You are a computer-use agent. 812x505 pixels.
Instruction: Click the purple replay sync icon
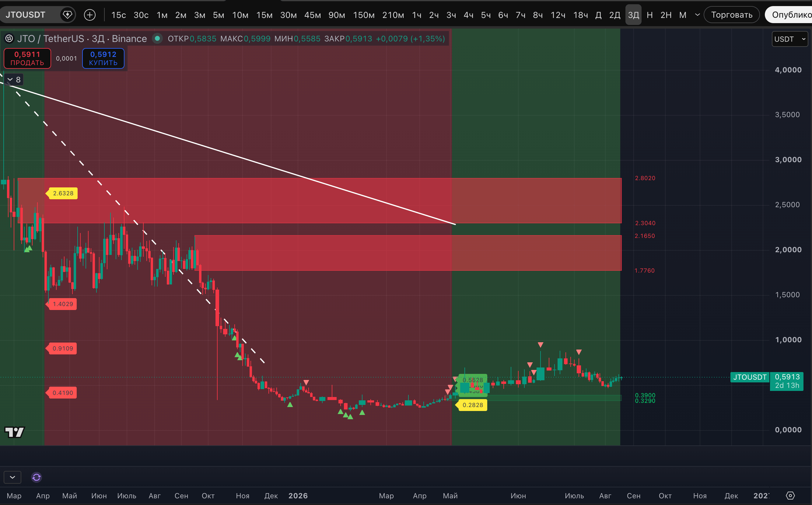[x=37, y=477]
